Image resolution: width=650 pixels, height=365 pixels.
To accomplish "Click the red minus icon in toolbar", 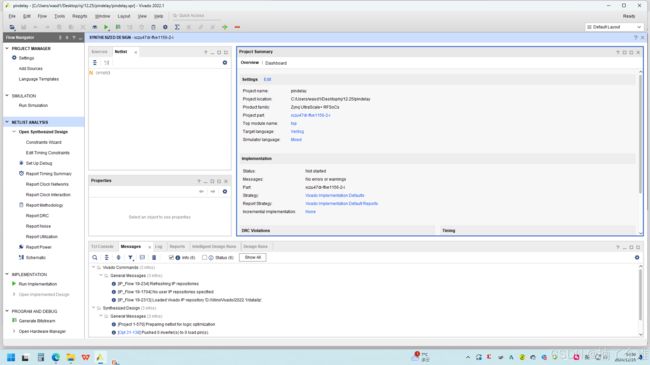I will coord(237,27).
